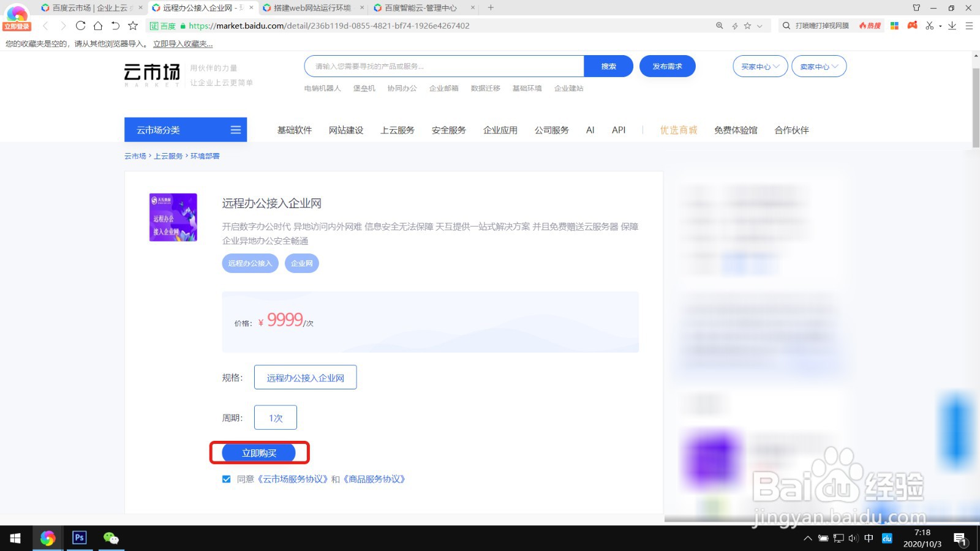Go to the browser home page
The height and width of the screenshot is (551, 980).
[x=98, y=26]
